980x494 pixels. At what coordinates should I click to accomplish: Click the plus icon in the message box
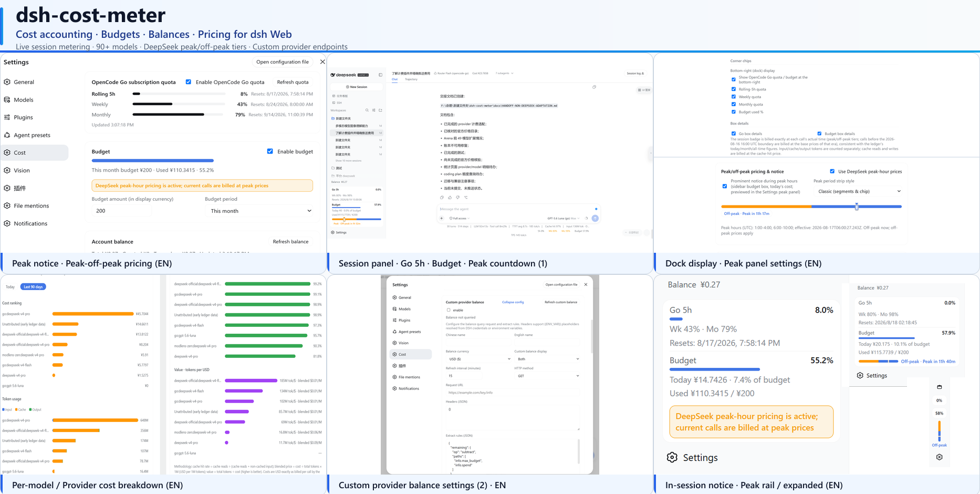[442, 218]
